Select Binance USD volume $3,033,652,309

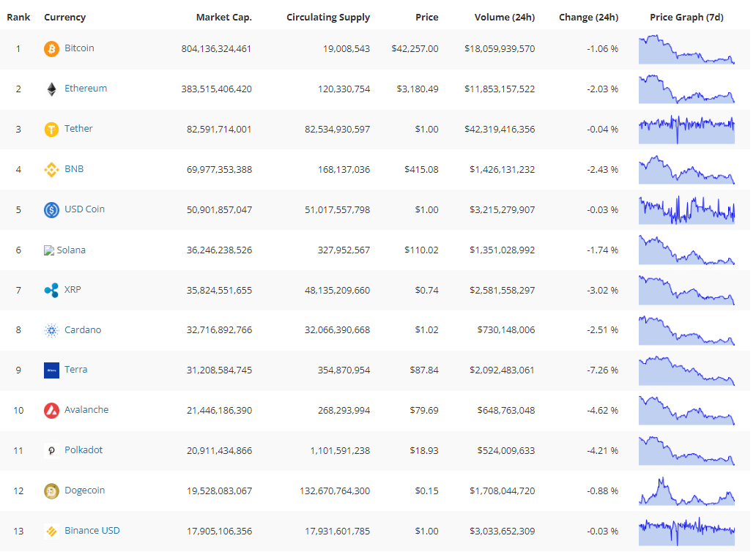[503, 532]
